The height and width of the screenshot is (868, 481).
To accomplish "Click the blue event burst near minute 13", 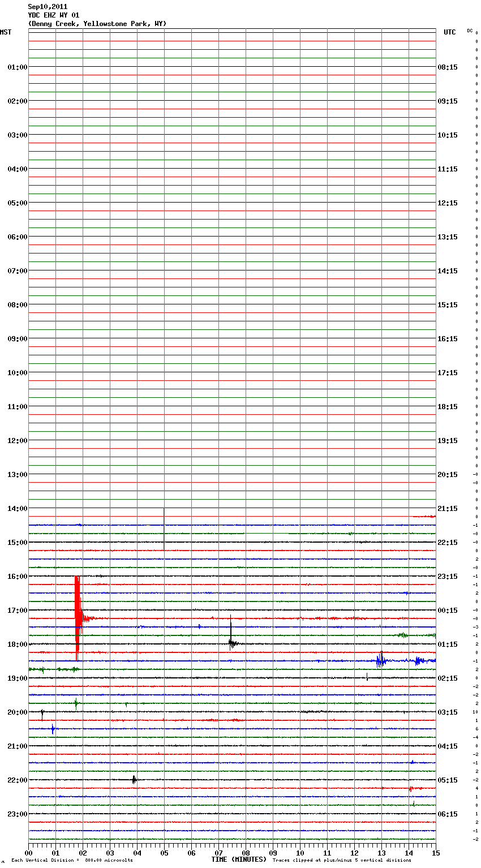I will click(x=381, y=660).
